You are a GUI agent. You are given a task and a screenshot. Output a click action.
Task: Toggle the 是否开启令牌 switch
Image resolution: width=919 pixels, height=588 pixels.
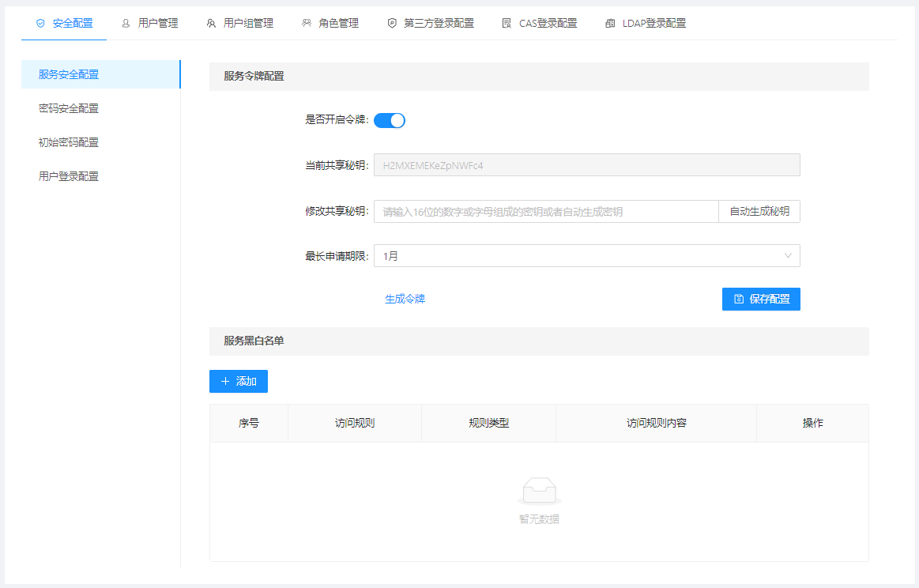click(x=390, y=120)
